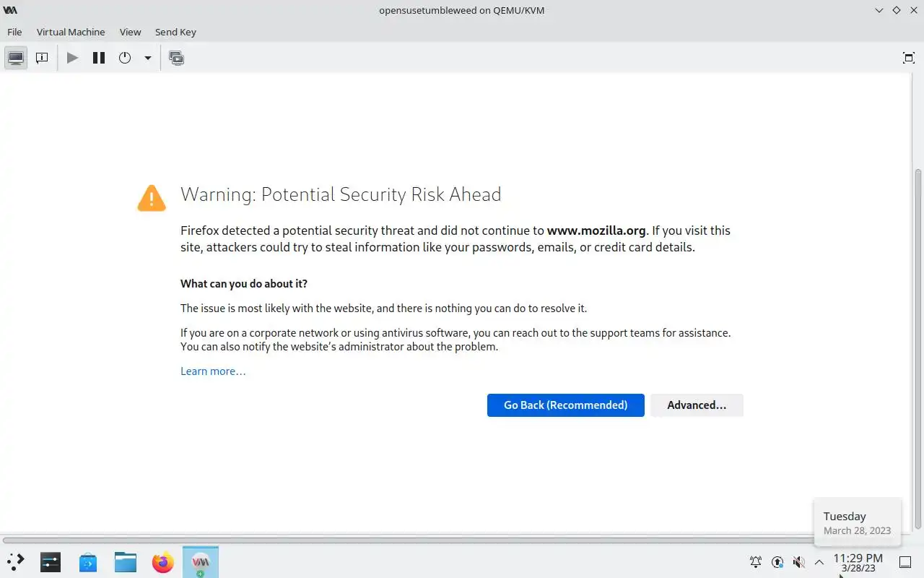This screenshot has height=578, width=924.
Task: Open the notifications bell in the tray
Action: (x=756, y=562)
